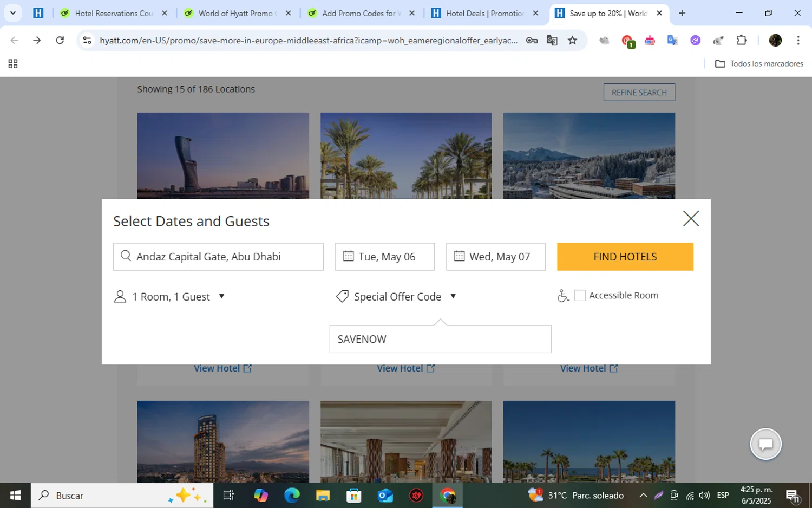Click the FIND HOTELS button

point(625,257)
